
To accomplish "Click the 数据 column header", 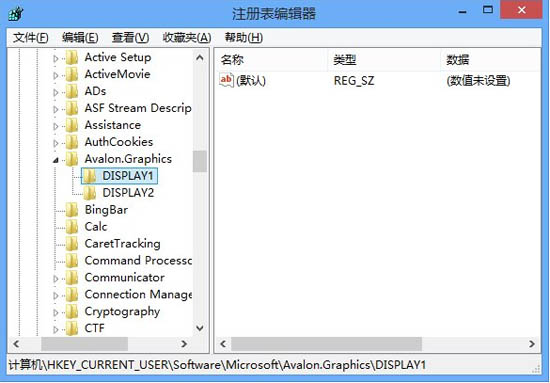I will [490, 60].
